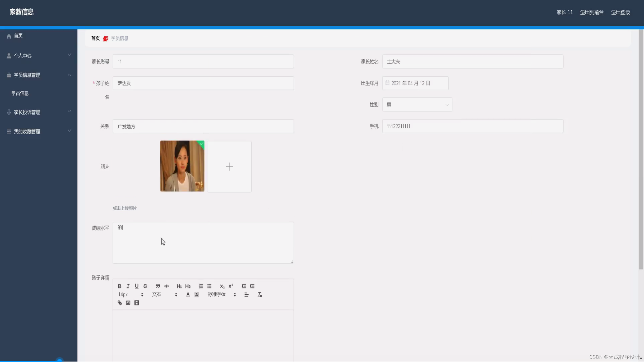Toggle superscript formatting
This screenshot has height=362, width=644.
[x=230, y=286]
